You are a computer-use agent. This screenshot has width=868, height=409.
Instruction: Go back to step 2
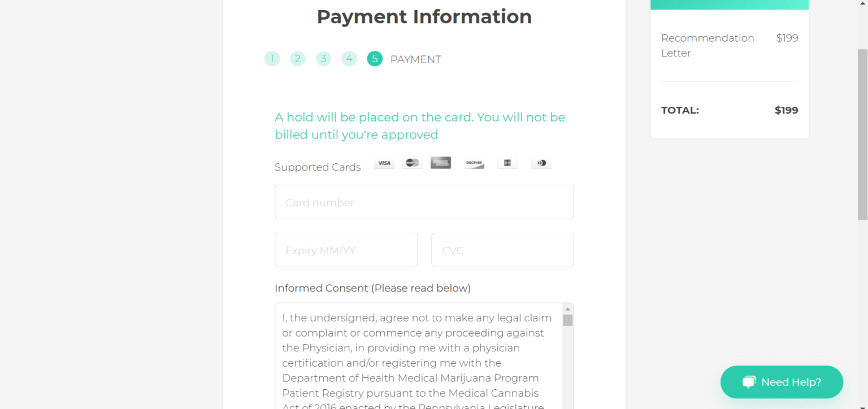tap(298, 59)
